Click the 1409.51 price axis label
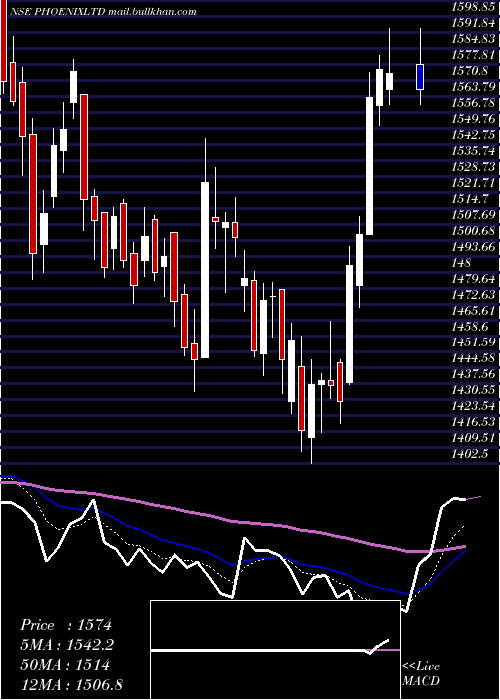 (x=474, y=439)
